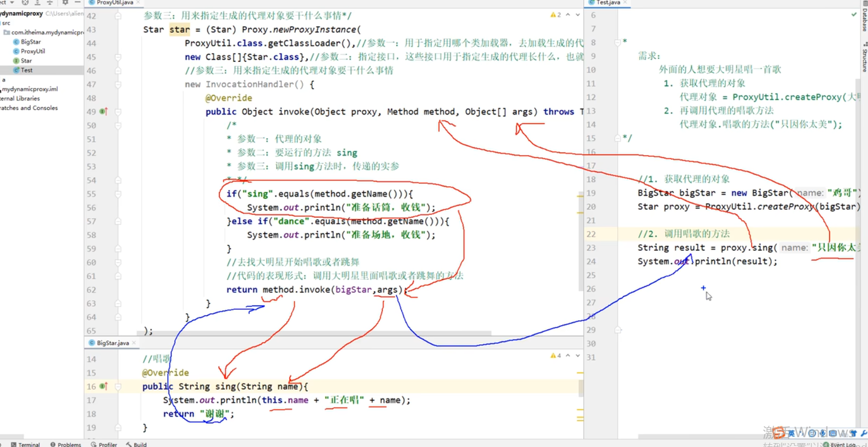Go to previous highlighted problem in ProxyUtil.java
The height and width of the screenshot is (447, 868).
click(x=568, y=15)
